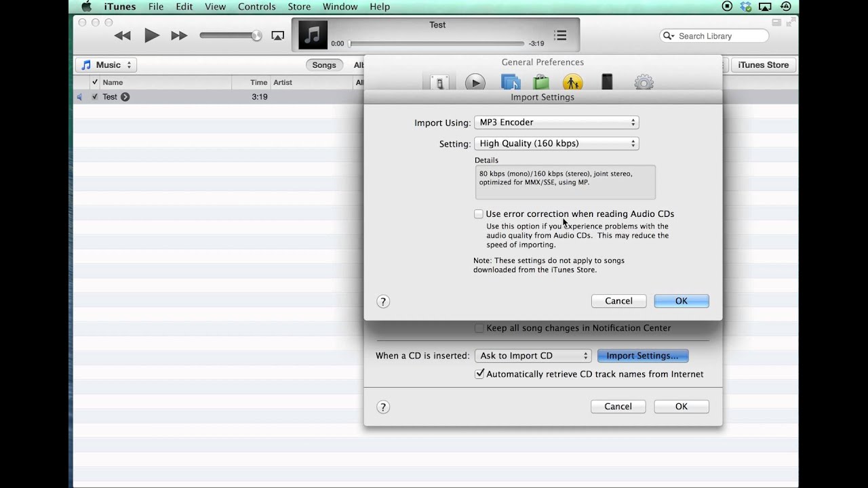Open the iTunes menu
The image size is (868, 488).
point(120,7)
